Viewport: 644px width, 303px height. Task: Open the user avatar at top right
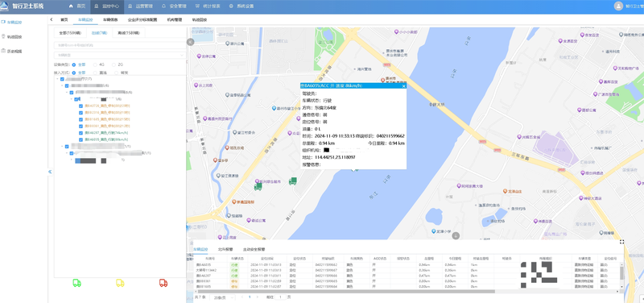(x=618, y=6)
